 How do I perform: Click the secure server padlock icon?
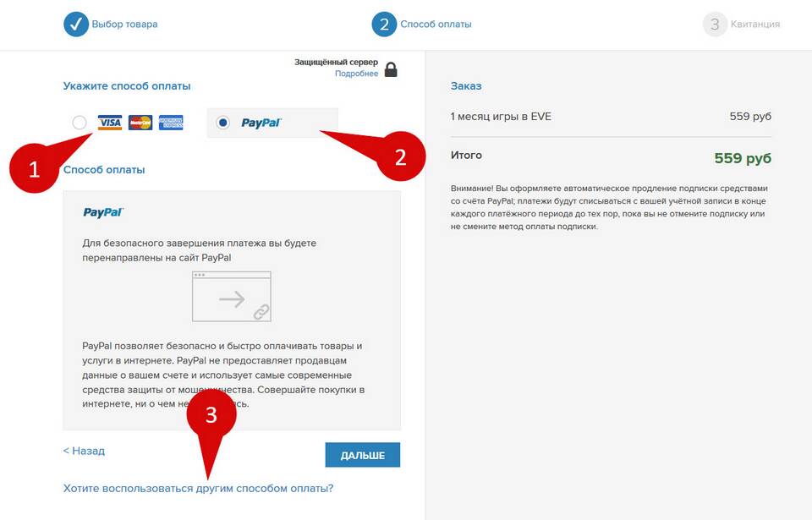(391, 68)
